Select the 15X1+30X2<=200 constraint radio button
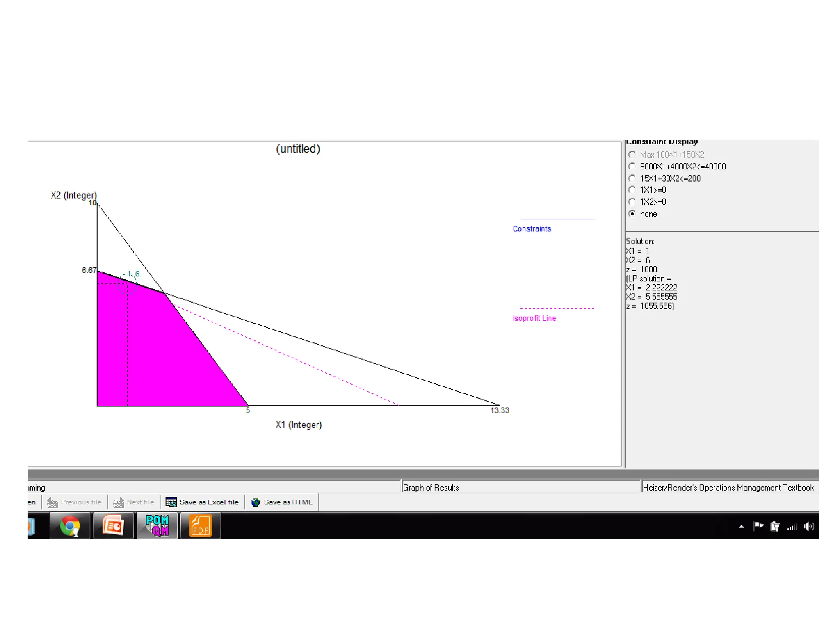Image resolution: width=840 pixels, height=630 pixels. 632,178
